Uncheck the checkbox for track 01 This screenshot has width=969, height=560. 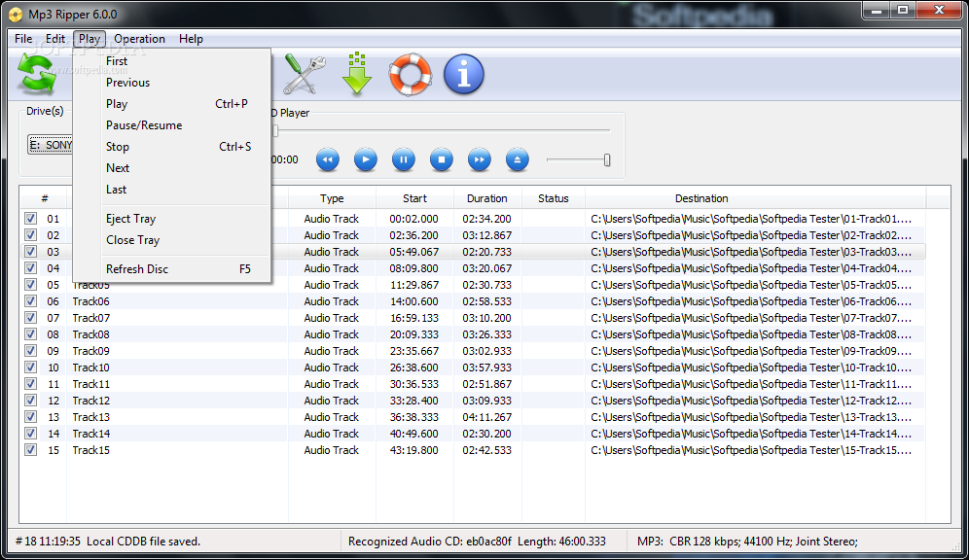click(x=30, y=219)
